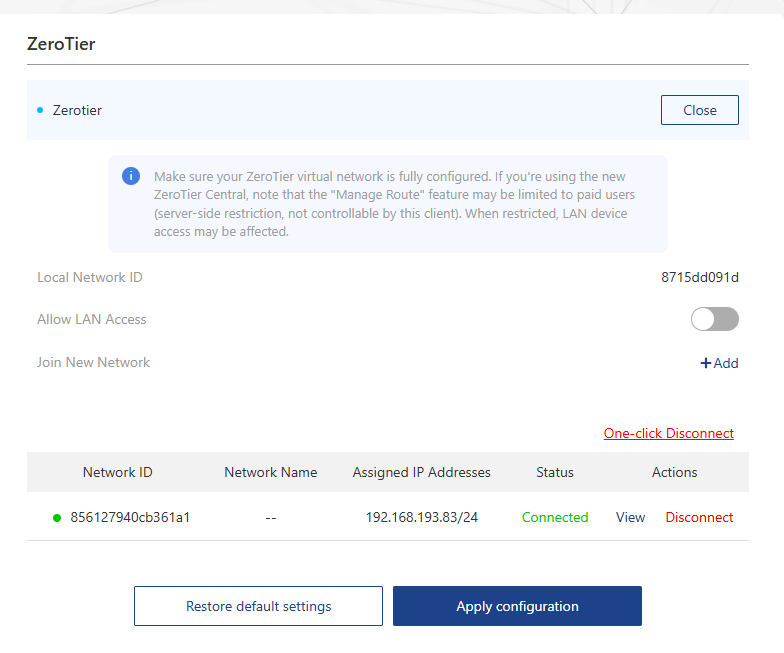The height and width of the screenshot is (653, 784).
Task: Click the Actions column header
Action: (x=674, y=472)
